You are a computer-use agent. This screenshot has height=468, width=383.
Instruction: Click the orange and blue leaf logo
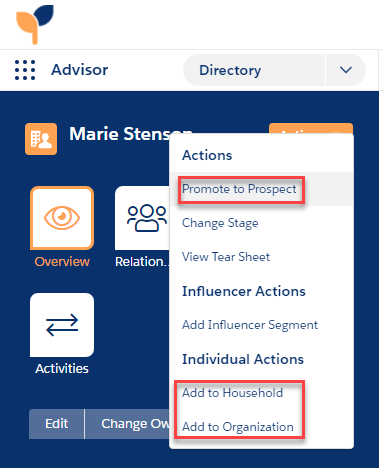35,24
